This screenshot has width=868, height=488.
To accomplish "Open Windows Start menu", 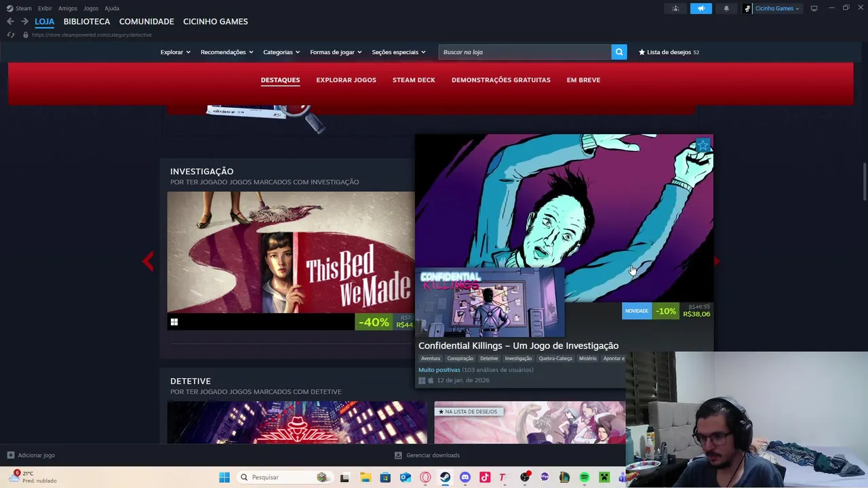I will click(x=224, y=477).
